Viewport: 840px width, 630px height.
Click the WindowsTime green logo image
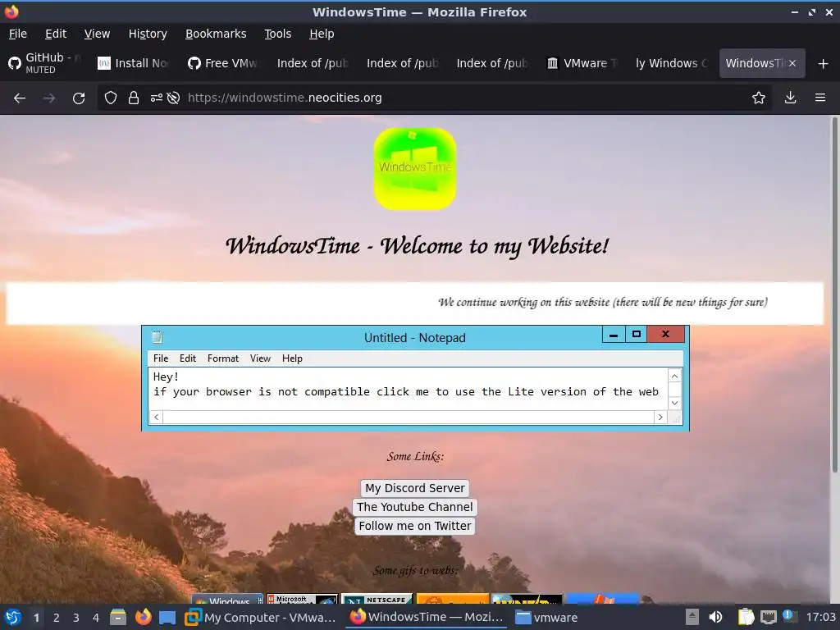[414, 168]
